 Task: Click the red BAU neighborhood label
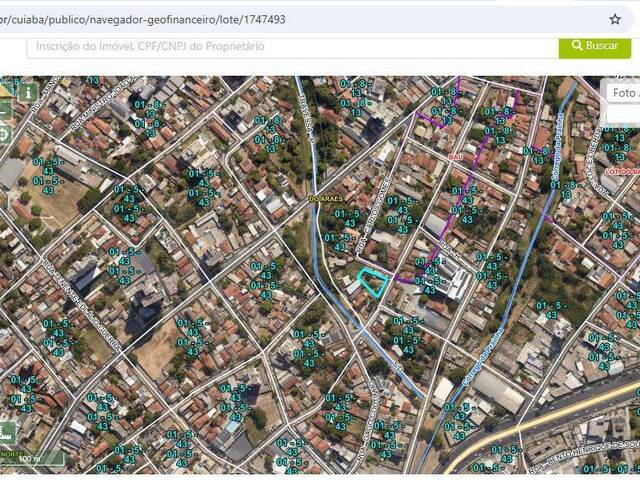pos(455,157)
